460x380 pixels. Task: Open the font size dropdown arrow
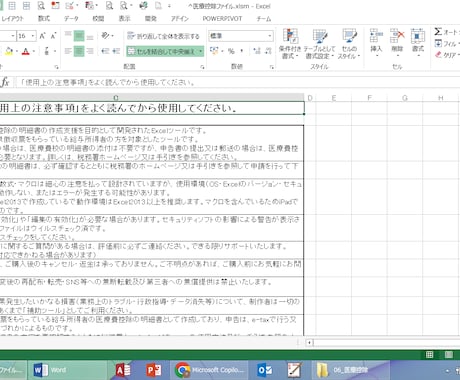point(33,36)
